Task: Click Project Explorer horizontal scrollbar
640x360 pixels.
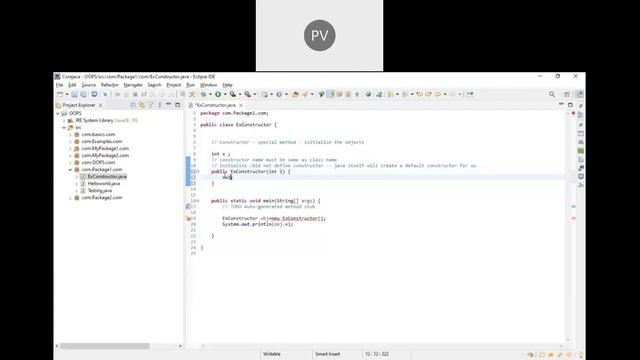Action: point(105,346)
